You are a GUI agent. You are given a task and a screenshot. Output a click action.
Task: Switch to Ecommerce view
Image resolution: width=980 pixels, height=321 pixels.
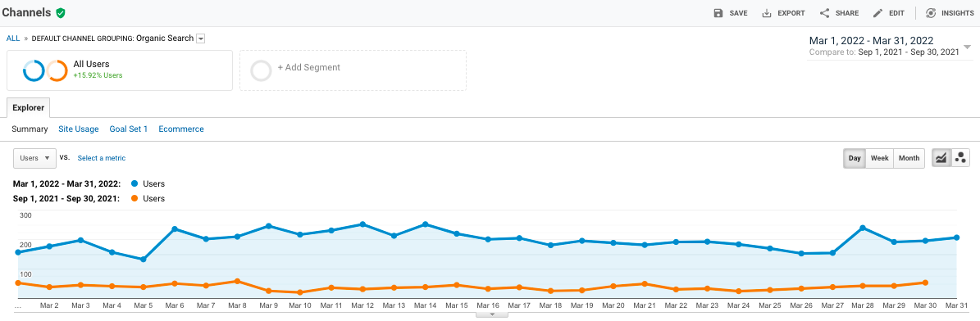[x=180, y=129]
